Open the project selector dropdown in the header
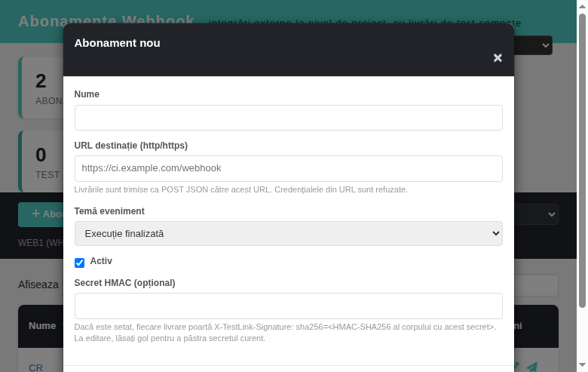 coord(533,45)
